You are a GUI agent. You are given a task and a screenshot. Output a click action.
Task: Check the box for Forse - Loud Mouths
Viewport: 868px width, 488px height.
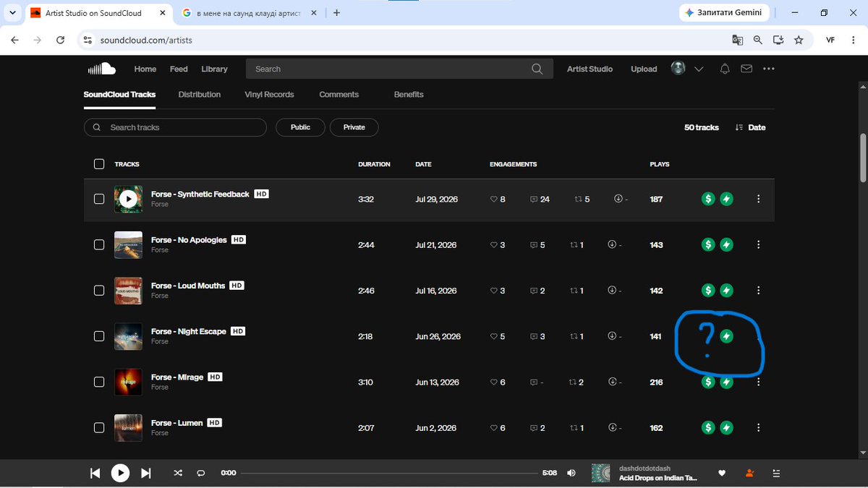click(x=99, y=291)
